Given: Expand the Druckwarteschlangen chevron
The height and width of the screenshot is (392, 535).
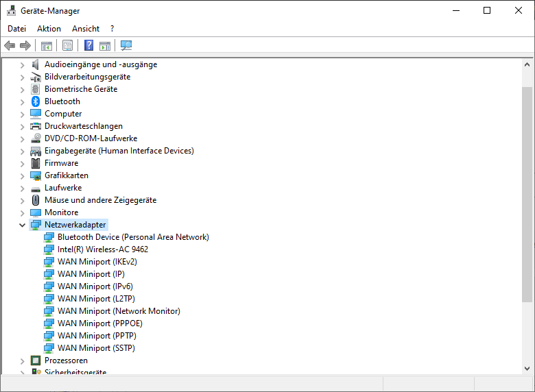Looking at the screenshot, I should (22, 127).
